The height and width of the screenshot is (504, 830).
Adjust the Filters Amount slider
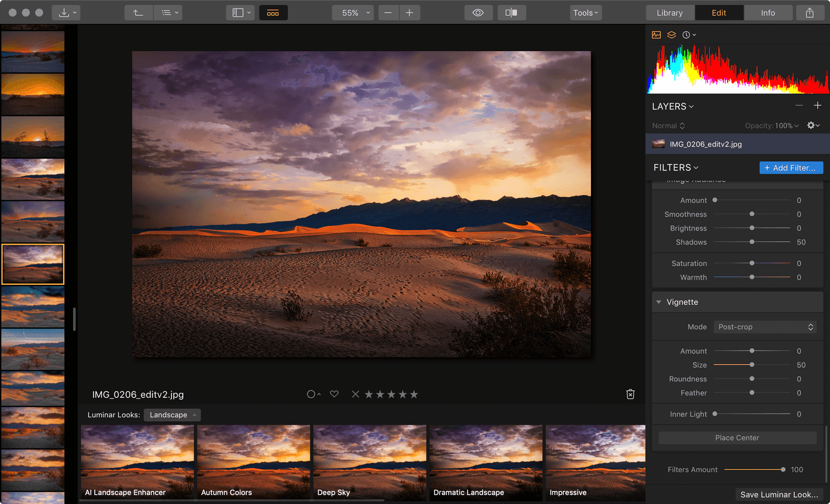[755, 470]
